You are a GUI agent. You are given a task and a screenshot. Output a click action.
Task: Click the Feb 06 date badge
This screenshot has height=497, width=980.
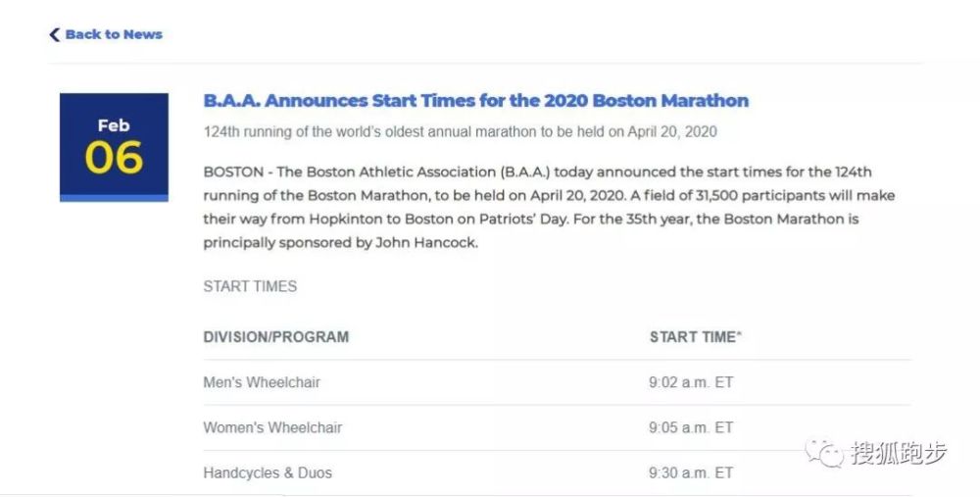[114, 147]
